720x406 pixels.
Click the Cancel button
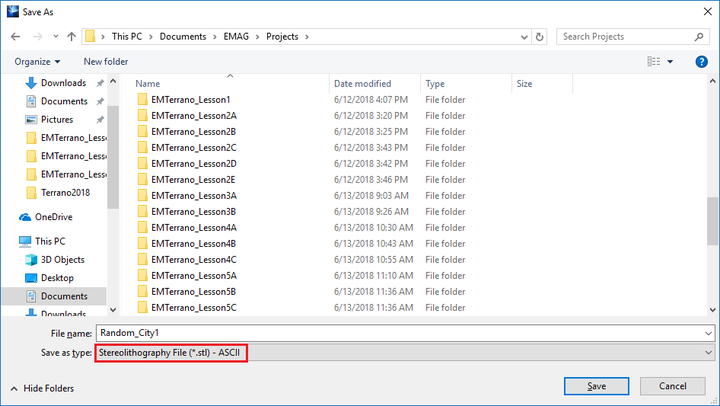(x=672, y=387)
